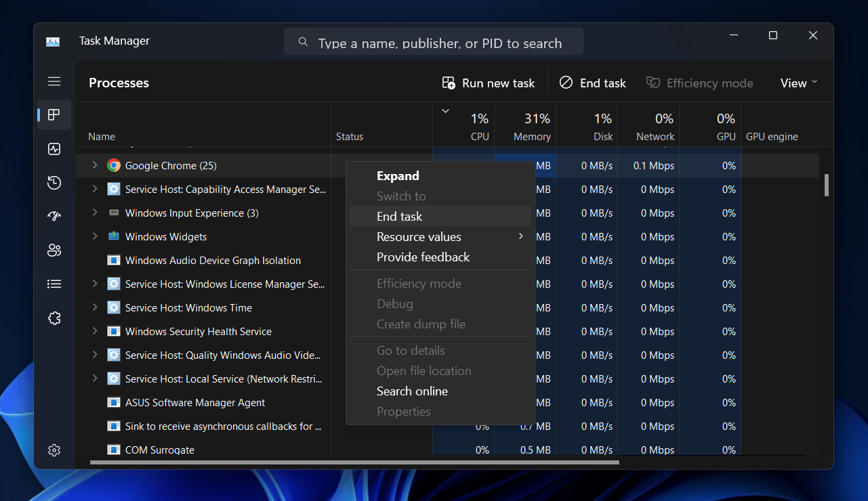Open the hamburger navigation menu
This screenshot has height=501, width=868.
click(54, 82)
